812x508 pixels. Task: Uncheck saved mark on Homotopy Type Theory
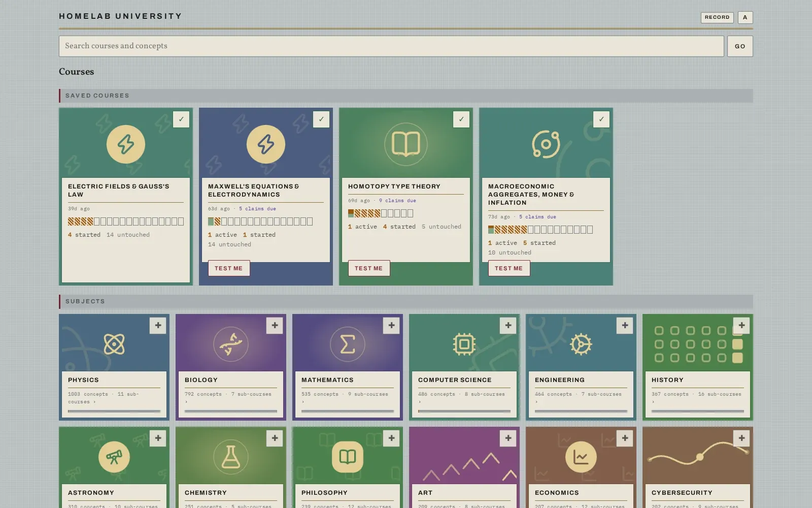pos(461,119)
